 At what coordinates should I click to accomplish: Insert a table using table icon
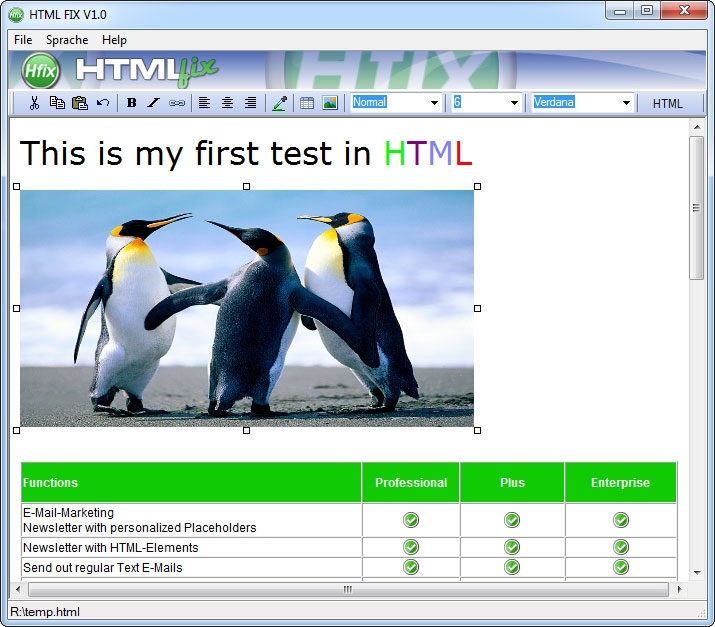(x=307, y=103)
